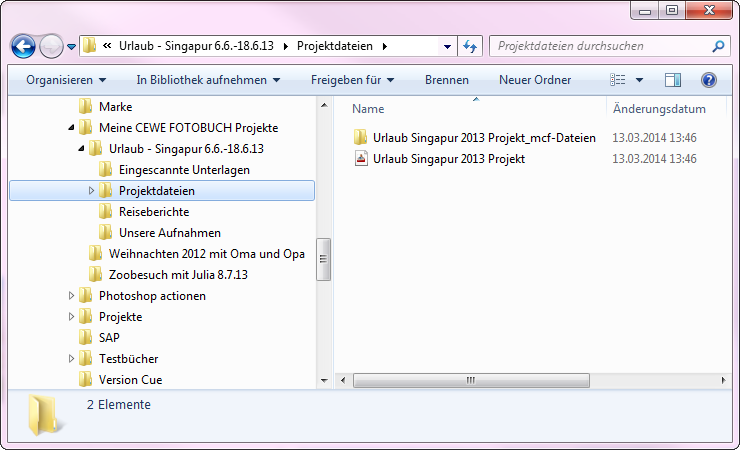Image resolution: width=740 pixels, height=450 pixels.
Task: Click the horizontal scrollbar left arrow
Action: coord(343,380)
